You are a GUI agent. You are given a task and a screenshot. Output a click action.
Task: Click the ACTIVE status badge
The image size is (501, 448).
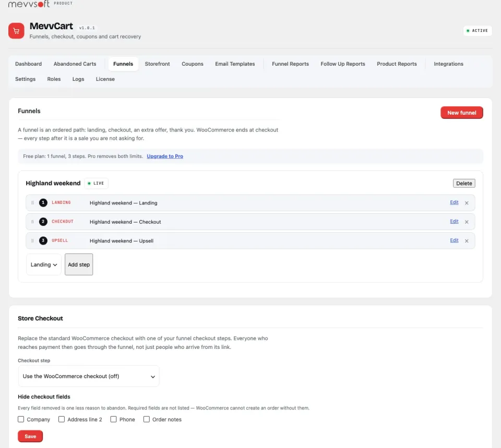tap(478, 31)
